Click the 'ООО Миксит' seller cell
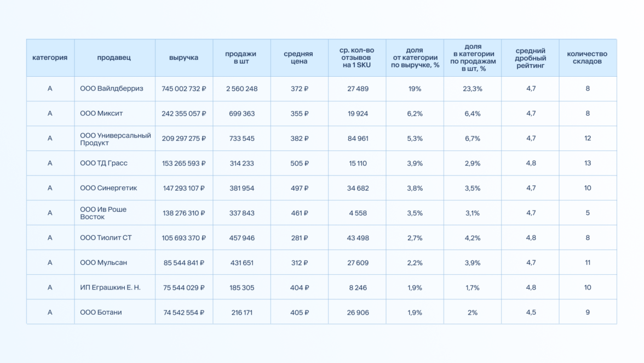The height and width of the screenshot is (363, 644). [x=102, y=114]
